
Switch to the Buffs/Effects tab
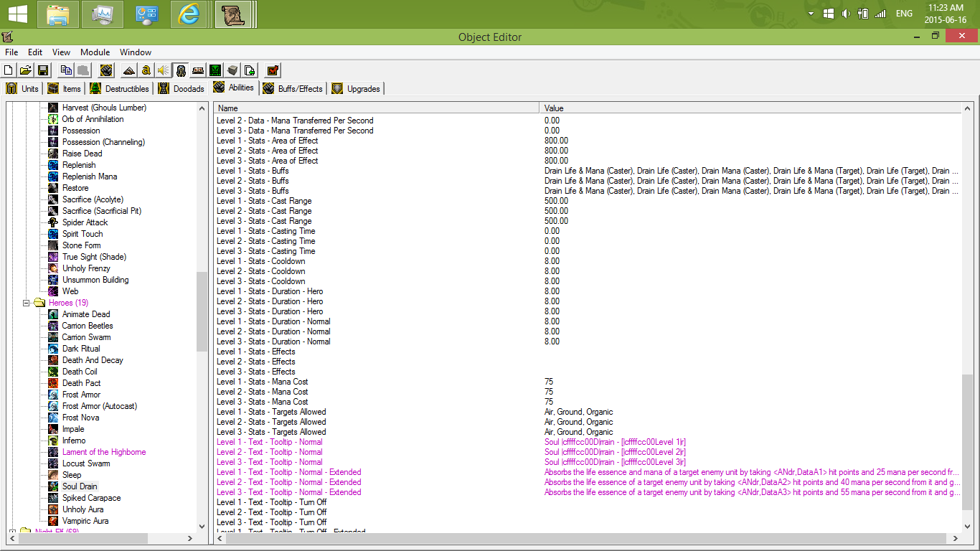[293, 88]
